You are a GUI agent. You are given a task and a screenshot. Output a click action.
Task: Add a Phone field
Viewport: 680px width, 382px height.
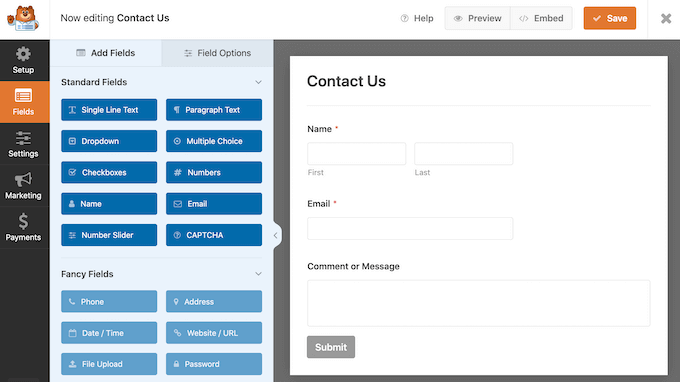pos(109,301)
